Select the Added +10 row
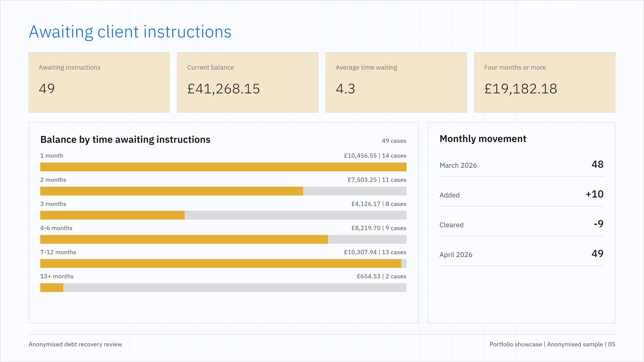644x362 pixels. (x=521, y=195)
